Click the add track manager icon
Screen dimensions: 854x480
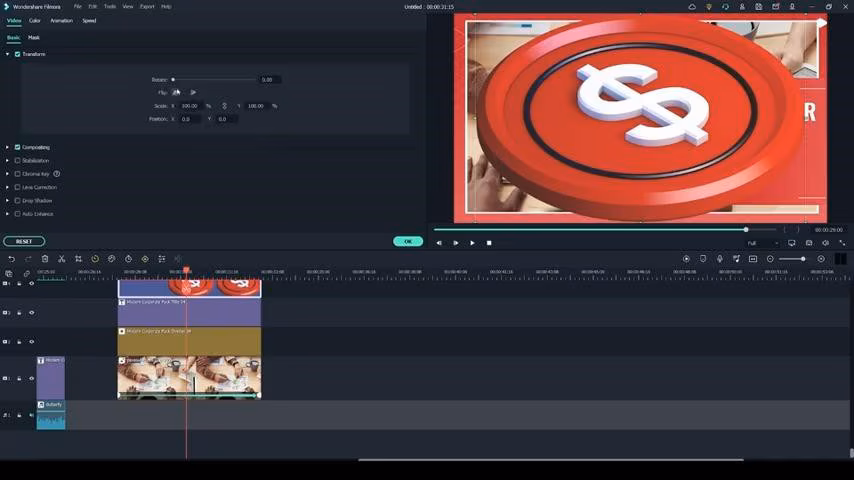[9, 274]
